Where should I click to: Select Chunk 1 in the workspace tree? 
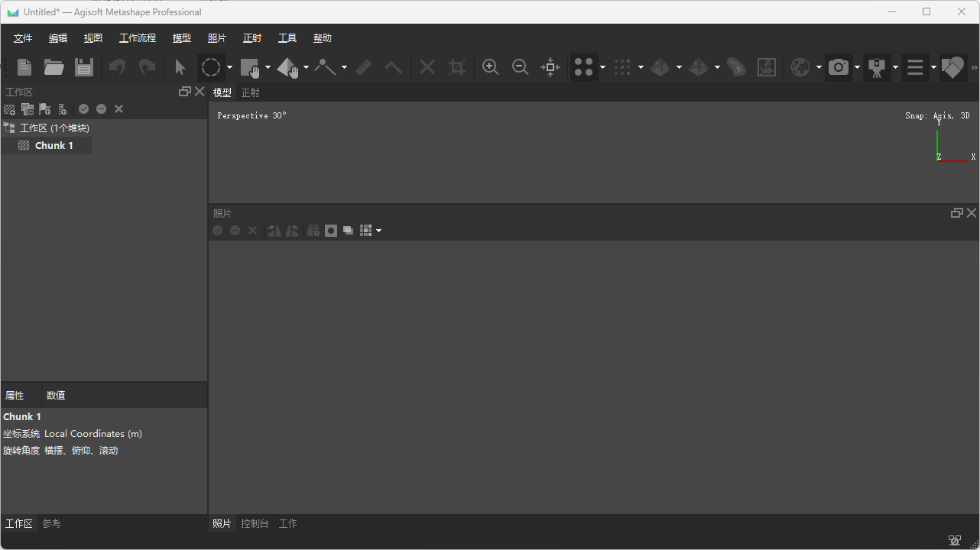click(x=54, y=145)
